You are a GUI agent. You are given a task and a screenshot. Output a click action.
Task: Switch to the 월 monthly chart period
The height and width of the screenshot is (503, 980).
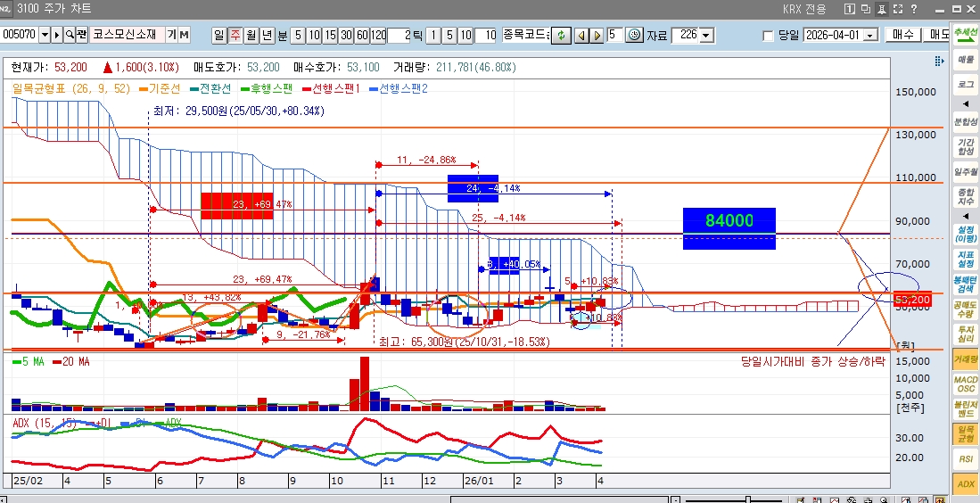click(251, 35)
